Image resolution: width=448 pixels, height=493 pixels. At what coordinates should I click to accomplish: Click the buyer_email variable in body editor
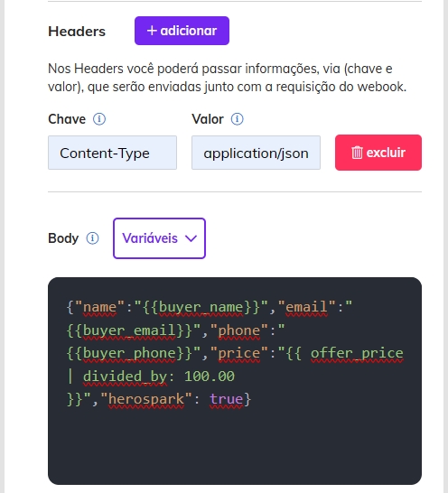pos(129,330)
